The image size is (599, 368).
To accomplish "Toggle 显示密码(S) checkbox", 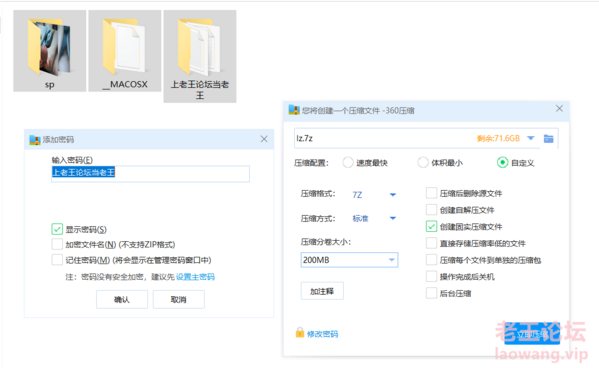I will [x=57, y=229].
